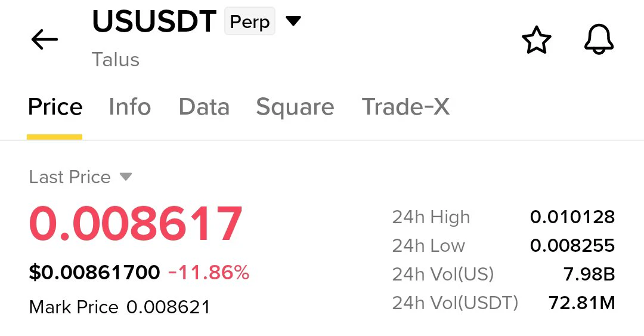644x336 pixels.
Task: Open price alerts via bell icon
Action: tap(599, 39)
